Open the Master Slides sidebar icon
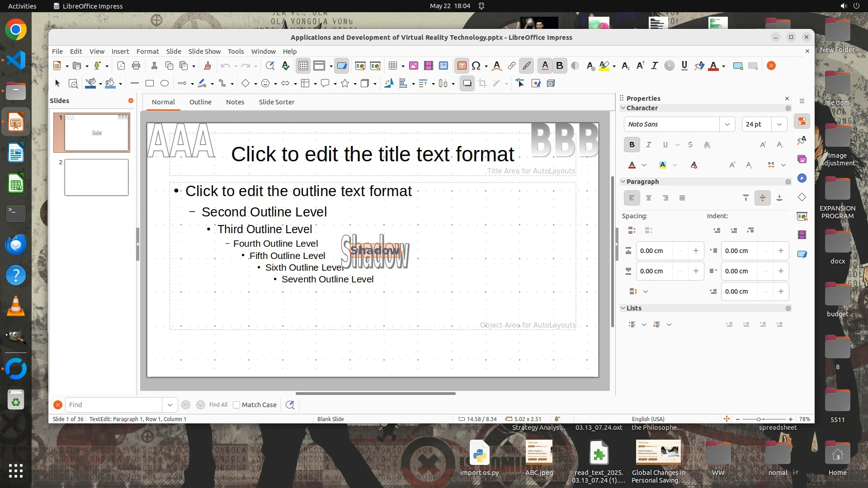 [802, 254]
